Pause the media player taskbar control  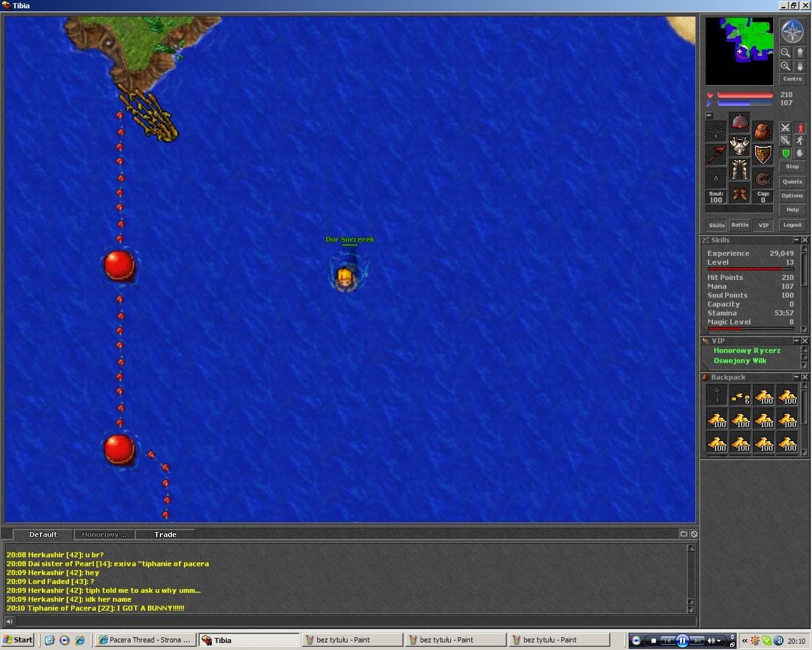click(x=683, y=640)
